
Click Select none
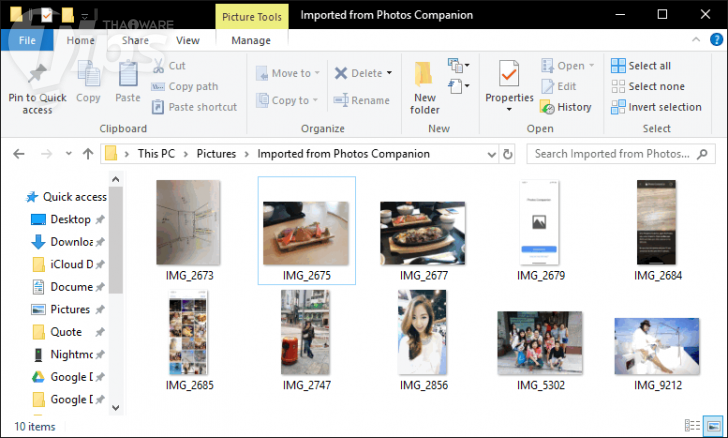648,86
